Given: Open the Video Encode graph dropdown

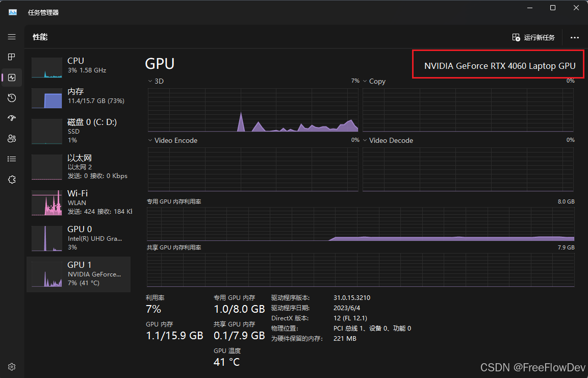Looking at the screenshot, I should pos(150,140).
